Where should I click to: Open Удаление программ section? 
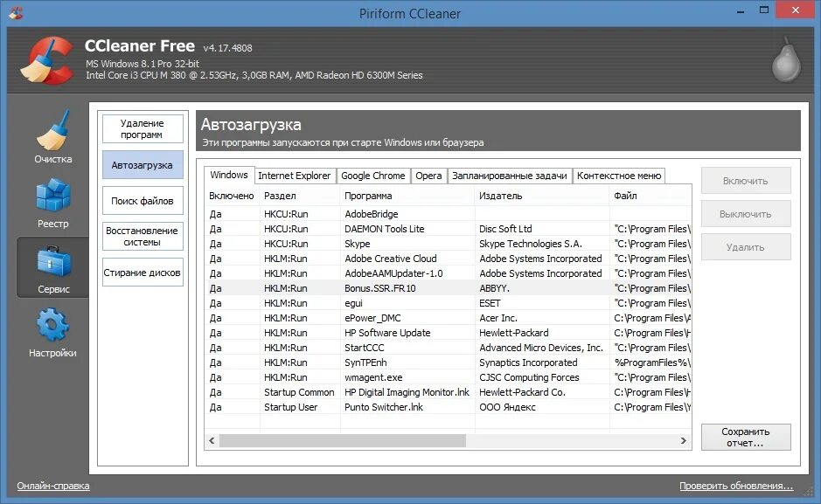pos(143,128)
